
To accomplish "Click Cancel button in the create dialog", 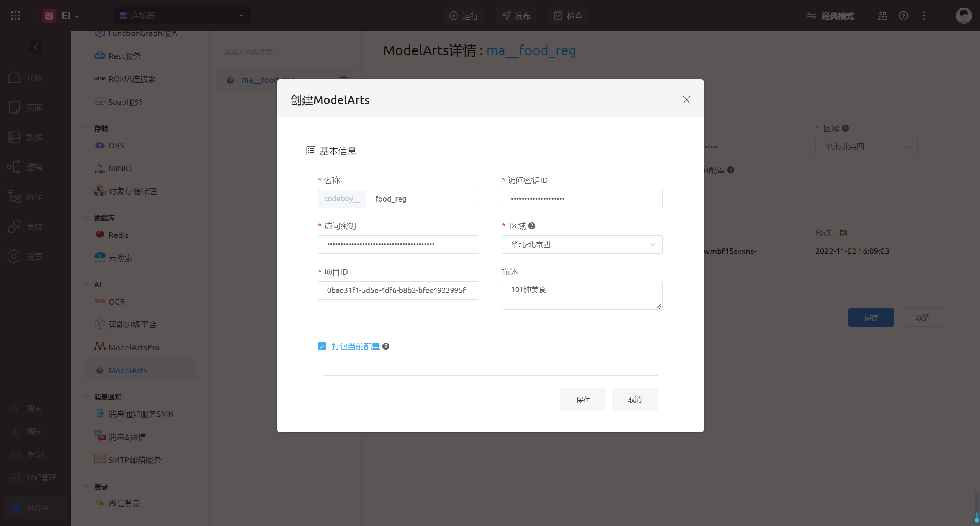I will [x=635, y=399].
